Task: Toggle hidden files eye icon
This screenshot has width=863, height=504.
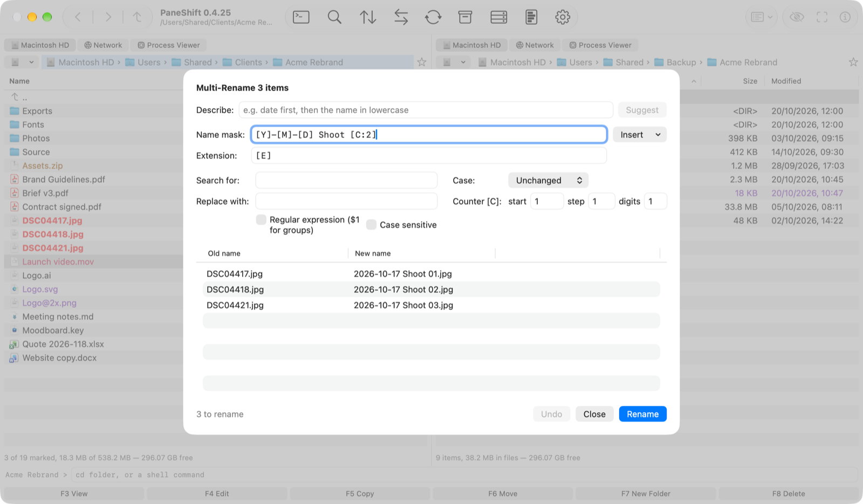Action: pyautogui.click(x=797, y=17)
